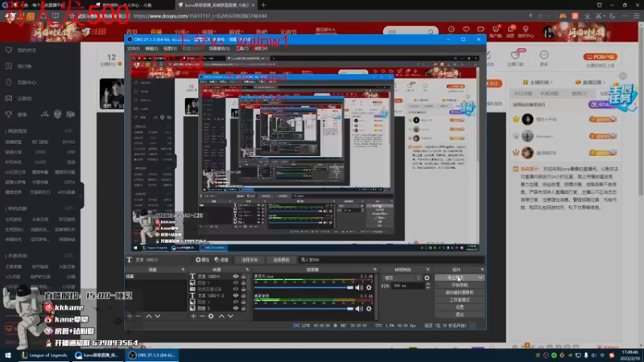644x362 pixels.
Task: Open OBS Help menu
Action: coord(261,48)
